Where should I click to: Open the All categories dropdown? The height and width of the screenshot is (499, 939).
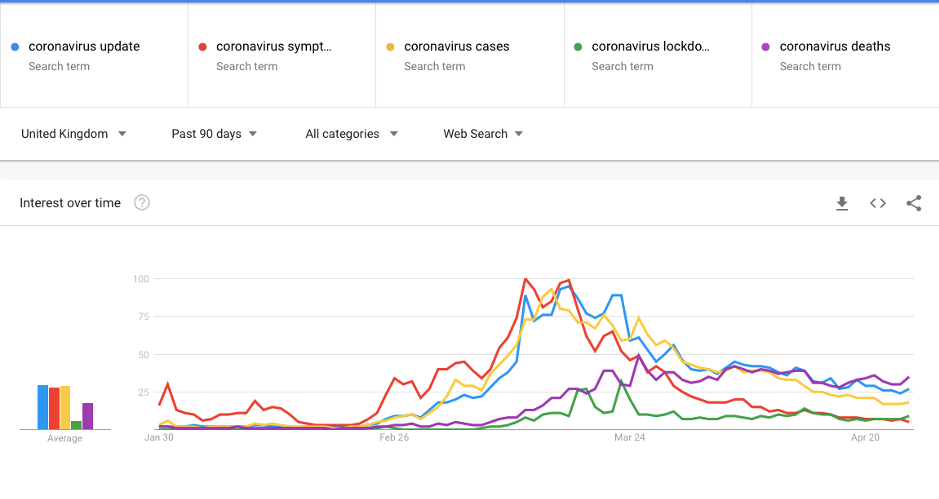coord(352,134)
